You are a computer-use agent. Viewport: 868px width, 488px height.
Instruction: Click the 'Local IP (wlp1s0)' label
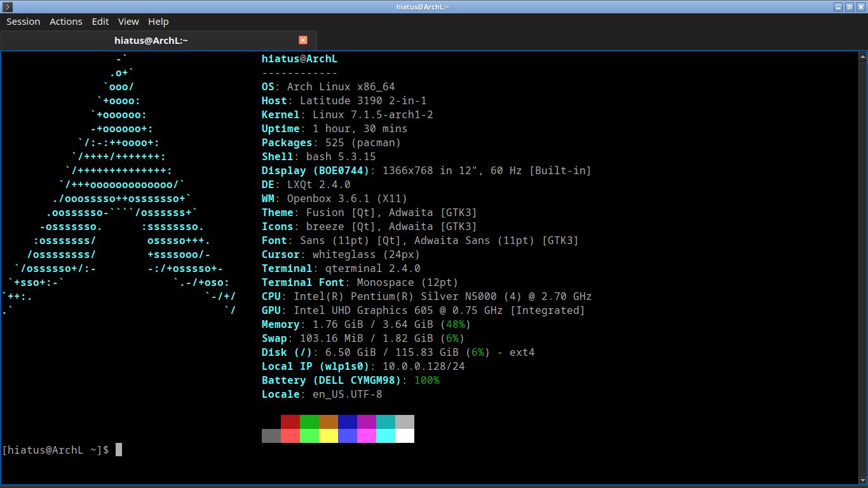click(x=316, y=367)
